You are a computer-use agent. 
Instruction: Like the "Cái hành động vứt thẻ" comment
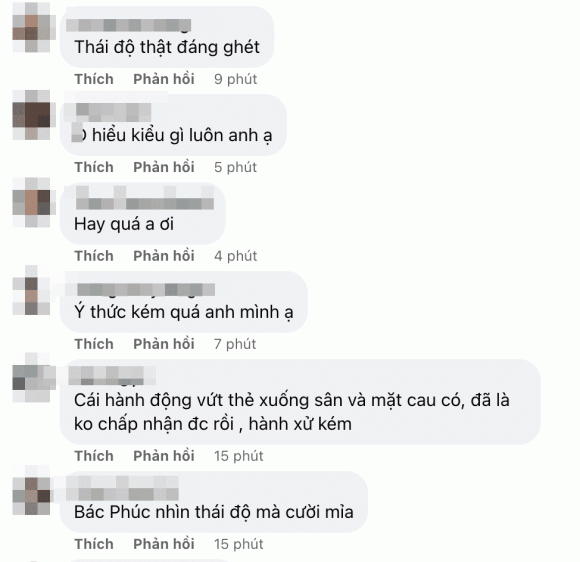[x=94, y=456]
